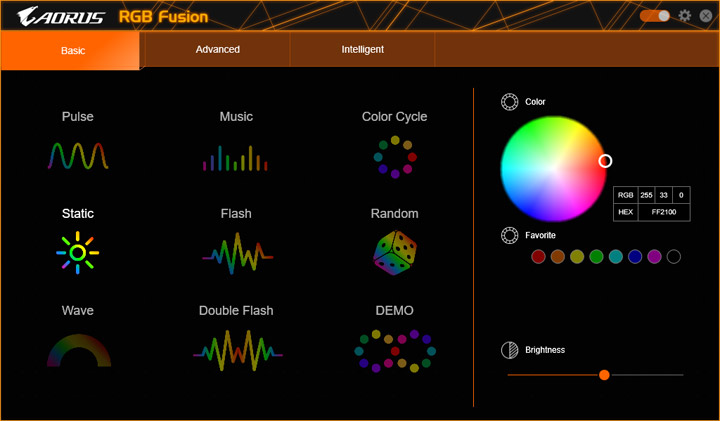Click the Static label
This screenshot has height=421, width=720.
78,213
